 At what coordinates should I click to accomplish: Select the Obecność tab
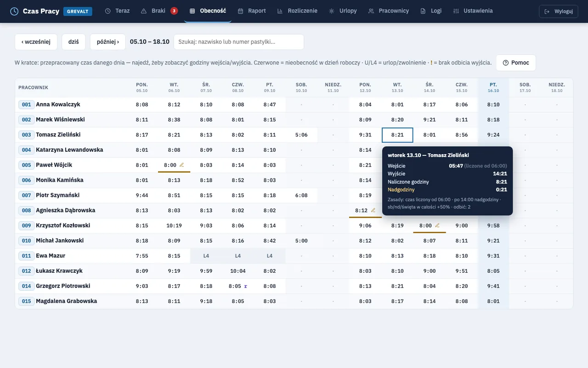coord(208,11)
